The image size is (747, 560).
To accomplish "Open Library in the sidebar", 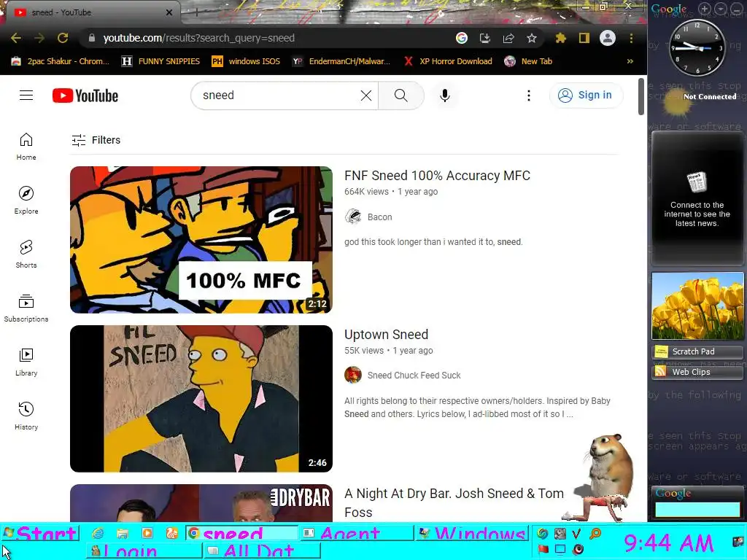I will [26, 362].
